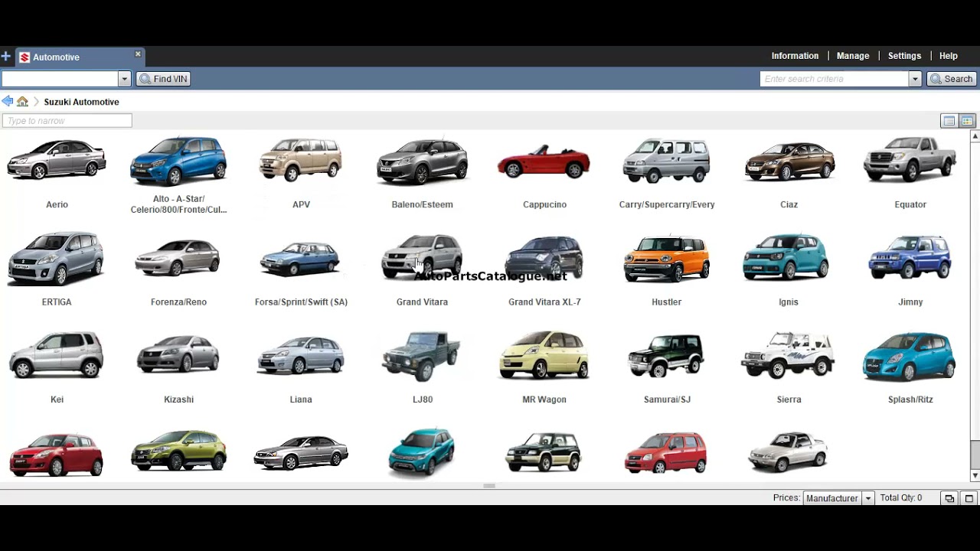Open the Information menu
The height and width of the screenshot is (551, 980).
tap(795, 56)
